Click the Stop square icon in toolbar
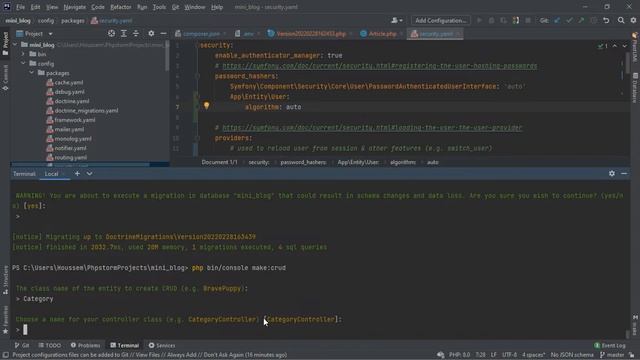This screenshot has height=360, width=640. [x=528, y=20]
